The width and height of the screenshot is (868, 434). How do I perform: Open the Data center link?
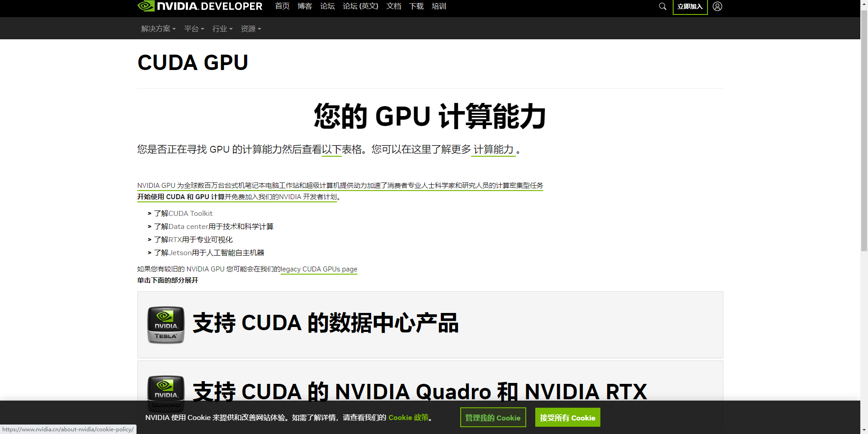[189, 226]
